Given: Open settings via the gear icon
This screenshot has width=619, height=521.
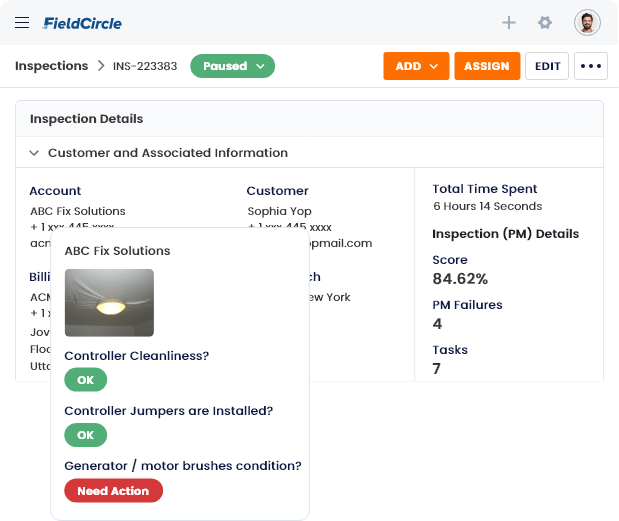Looking at the screenshot, I should click(545, 22).
